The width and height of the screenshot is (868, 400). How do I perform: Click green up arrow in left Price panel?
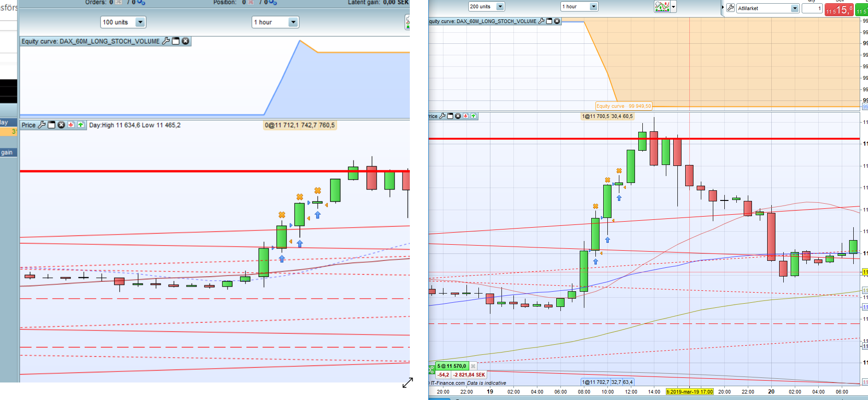click(81, 125)
